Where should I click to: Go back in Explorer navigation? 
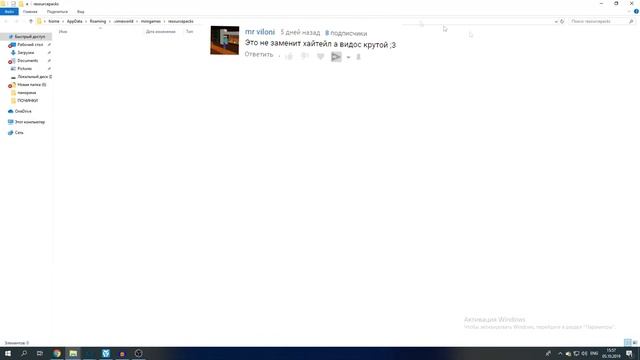point(6,21)
